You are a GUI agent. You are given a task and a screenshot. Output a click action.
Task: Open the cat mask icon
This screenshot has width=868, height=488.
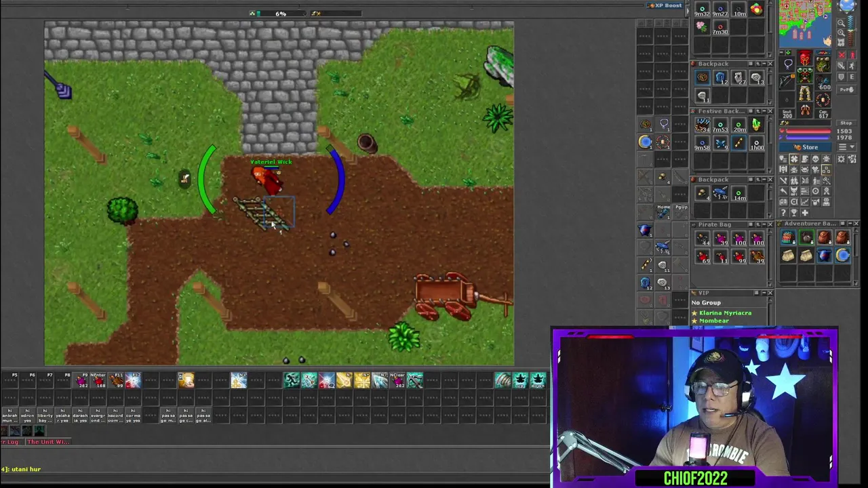(794, 191)
